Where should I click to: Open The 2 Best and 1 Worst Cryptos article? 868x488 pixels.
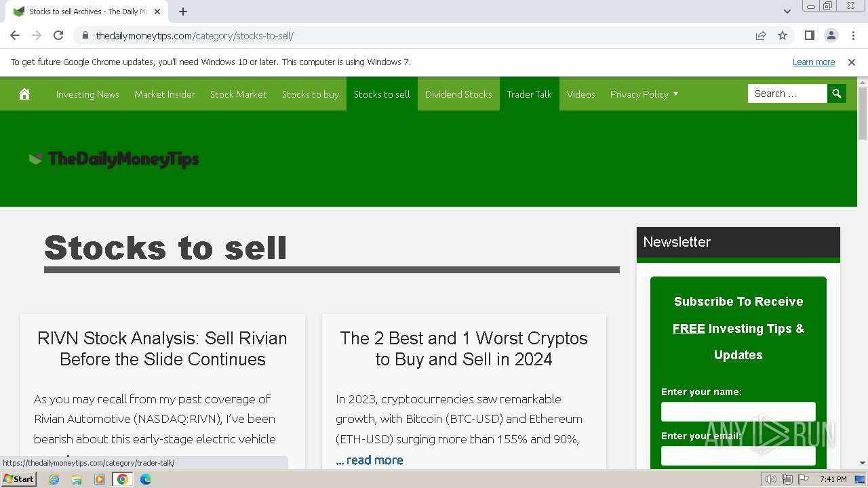tap(464, 348)
